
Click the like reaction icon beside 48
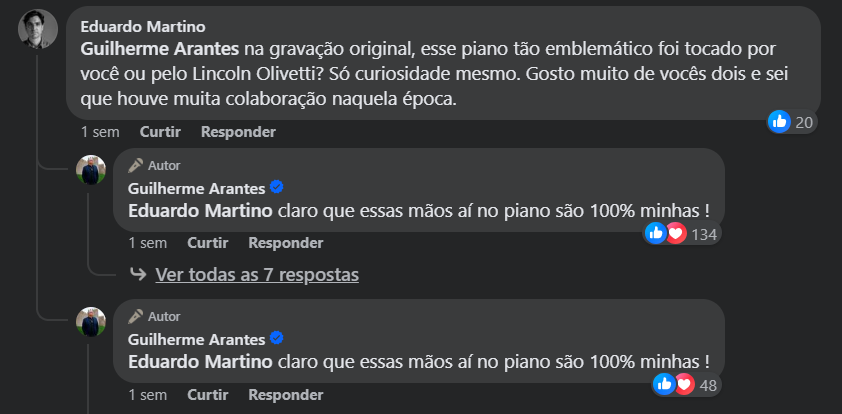[x=664, y=384]
